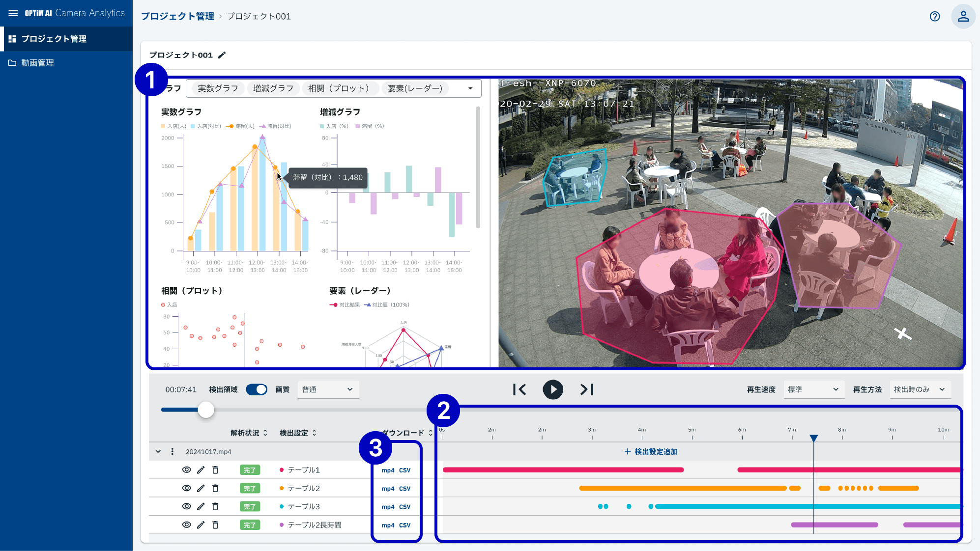Open the kebab menu next to 20241017.mp4
The image size is (980, 551).
point(172,451)
